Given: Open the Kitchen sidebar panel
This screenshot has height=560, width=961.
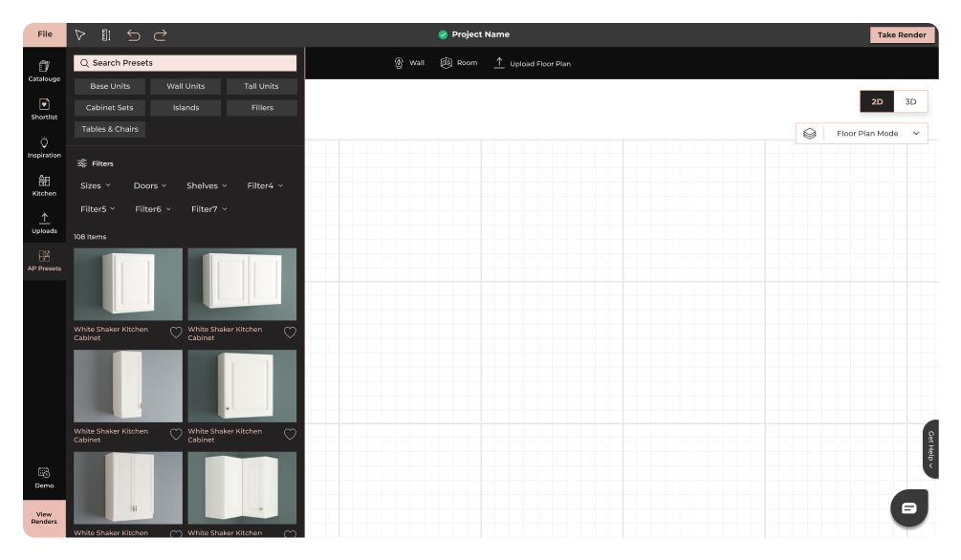Looking at the screenshot, I should coord(44,185).
